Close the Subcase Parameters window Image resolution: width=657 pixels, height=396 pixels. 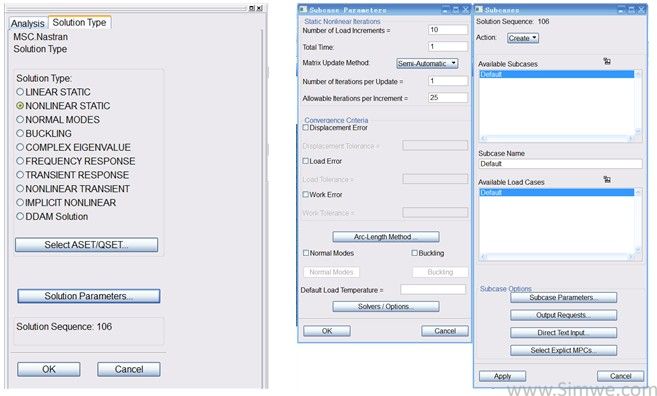(x=466, y=9)
